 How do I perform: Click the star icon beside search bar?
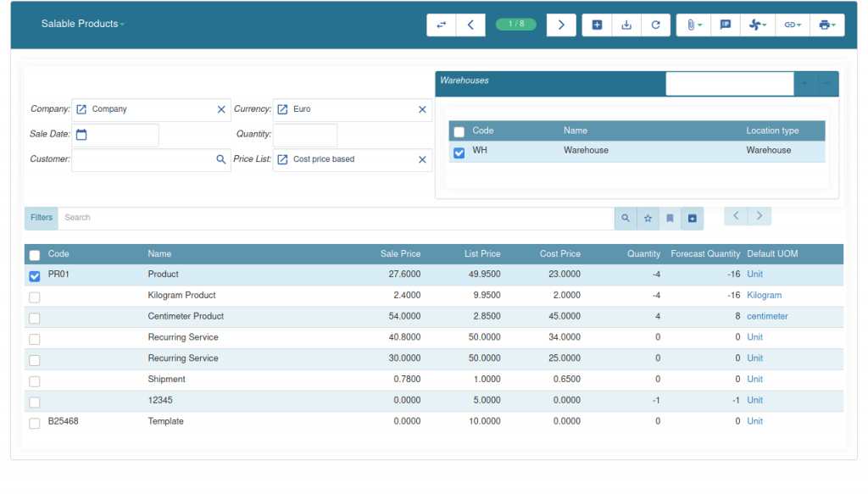coord(648,219)
